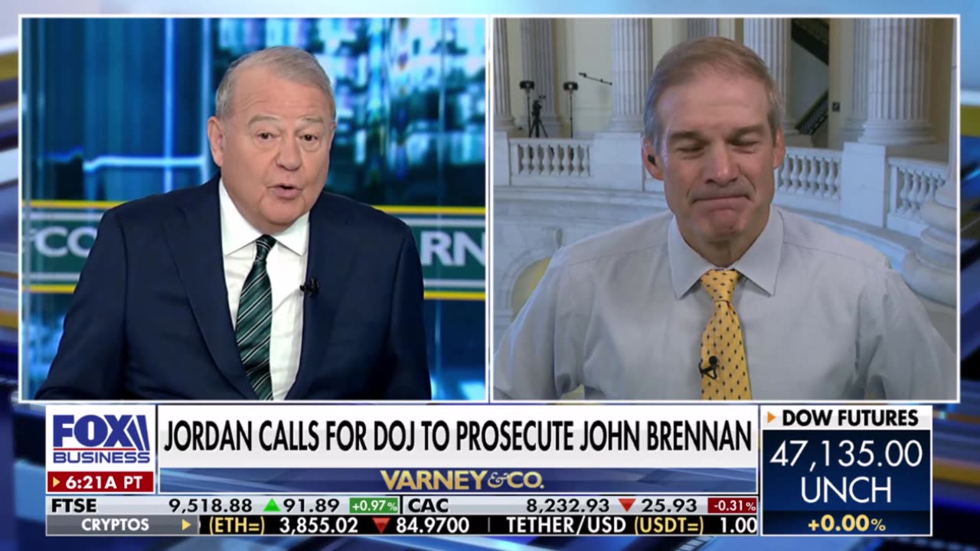The width and height of the screenshot is (980, 551).
Task: Click the right guest video panel
Action: [x=725, y=208]
